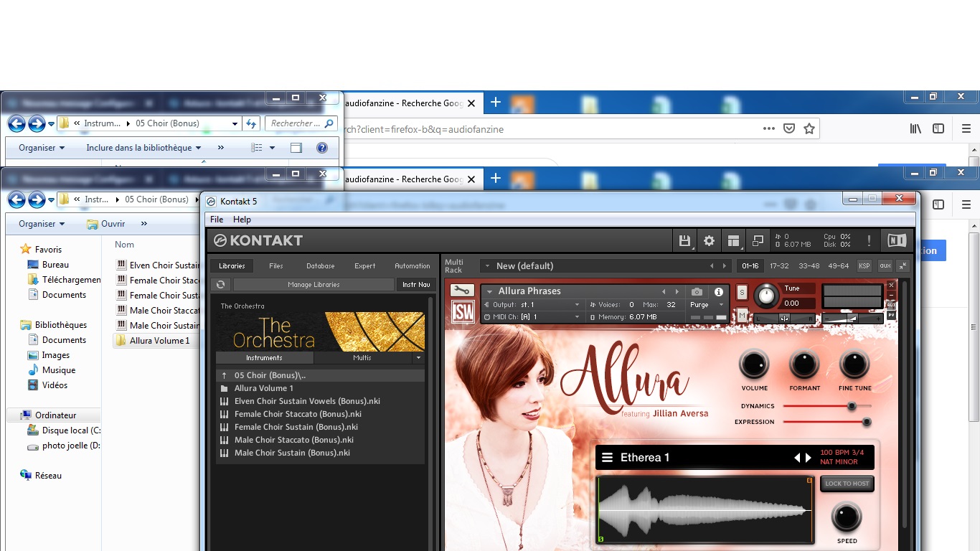
Task: Open the Expert tab
Action: pos(365,265)
